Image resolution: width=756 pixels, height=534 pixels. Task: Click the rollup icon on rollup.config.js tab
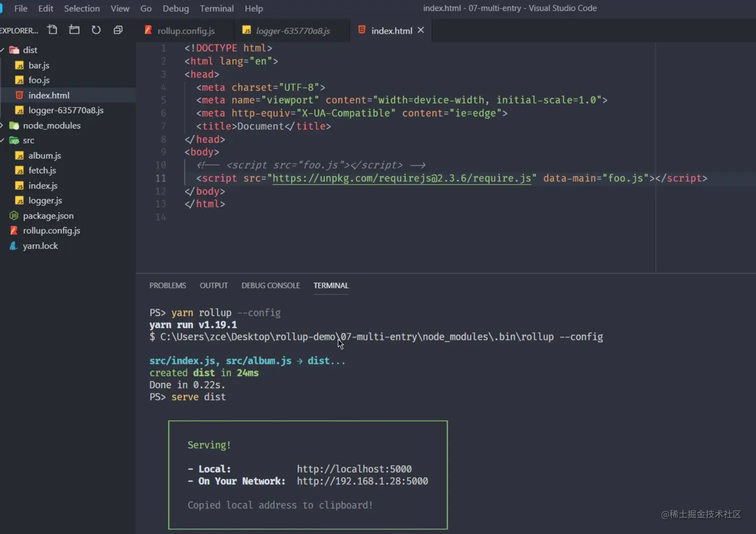148,30
